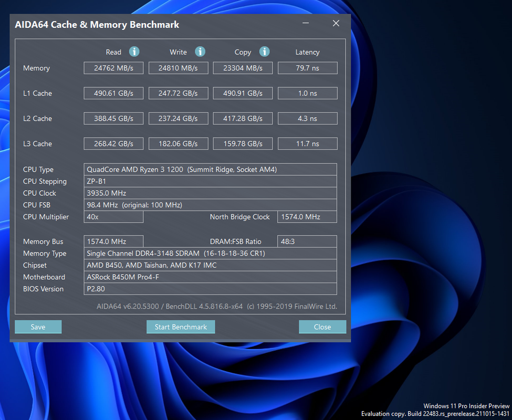The width and height of the screenshot is (512, 420).
Task: Select the Memory Read value 24762 MB/s
Action: (113, 68)
